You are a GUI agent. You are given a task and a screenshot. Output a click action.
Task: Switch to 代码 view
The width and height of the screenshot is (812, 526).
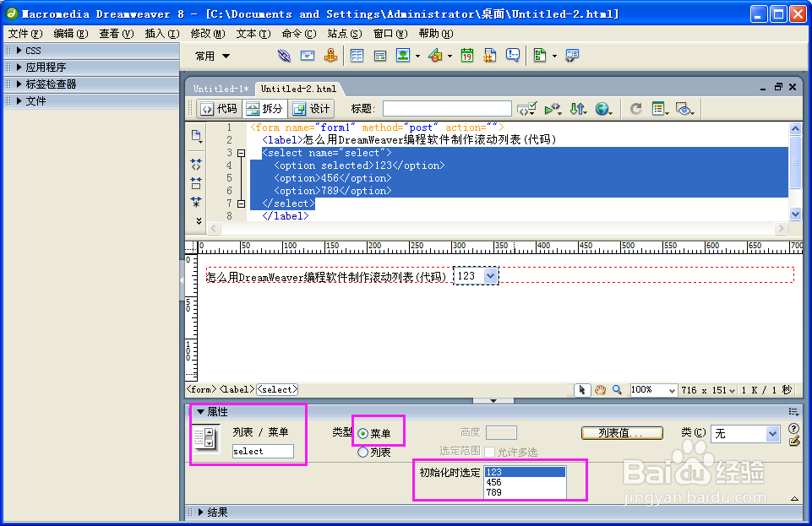click(220, 109)
